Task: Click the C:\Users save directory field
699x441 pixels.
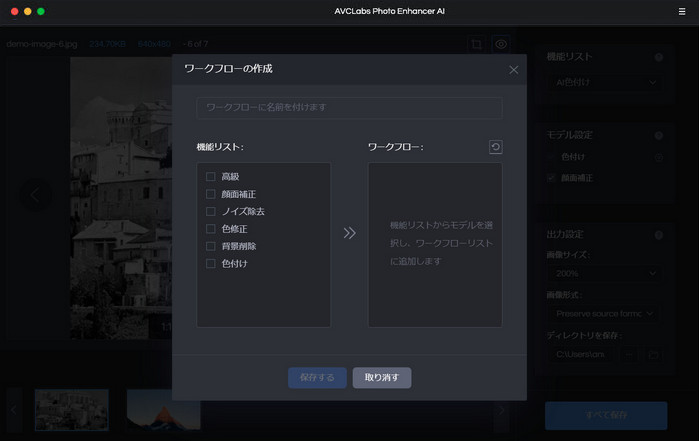Action: (582, 355)
